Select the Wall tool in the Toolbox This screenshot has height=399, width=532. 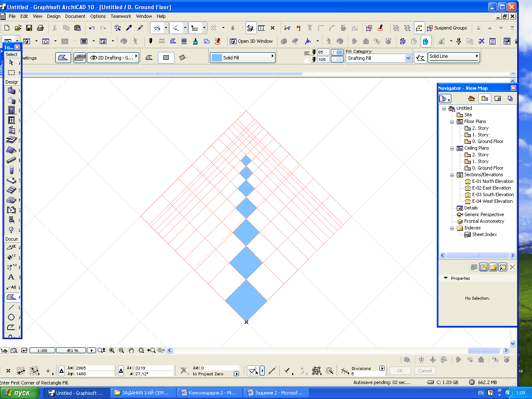(x=12, y=91)
